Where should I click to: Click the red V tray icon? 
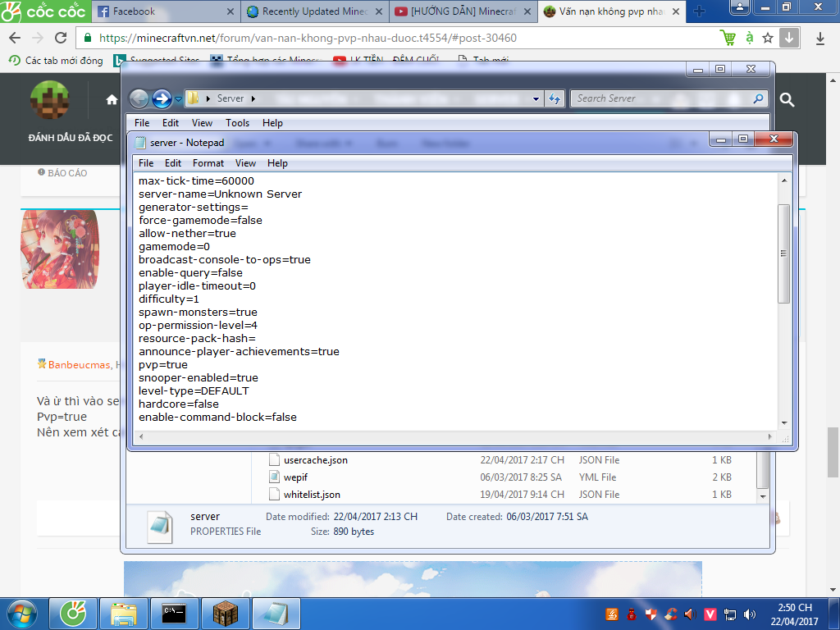click(x=710, y=614)
